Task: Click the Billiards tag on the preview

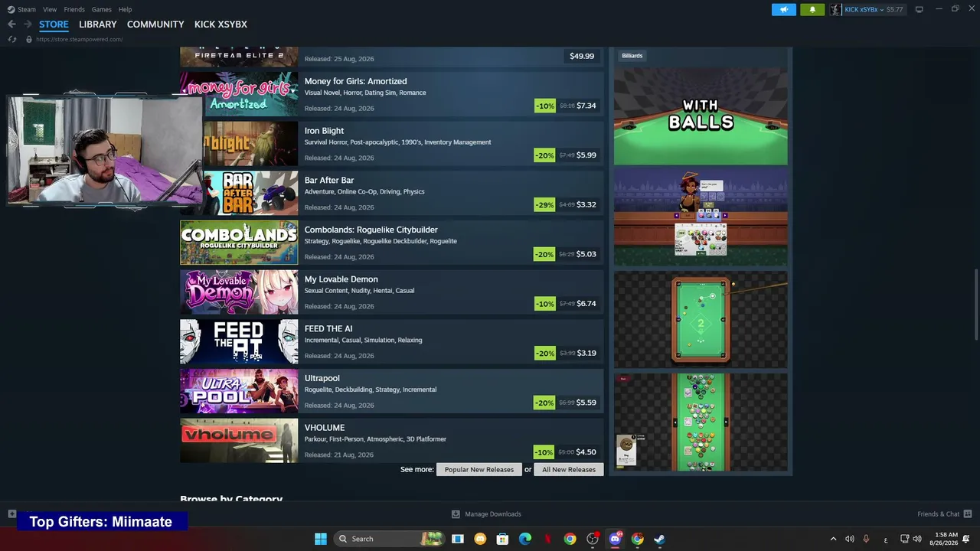Action: 632,56
